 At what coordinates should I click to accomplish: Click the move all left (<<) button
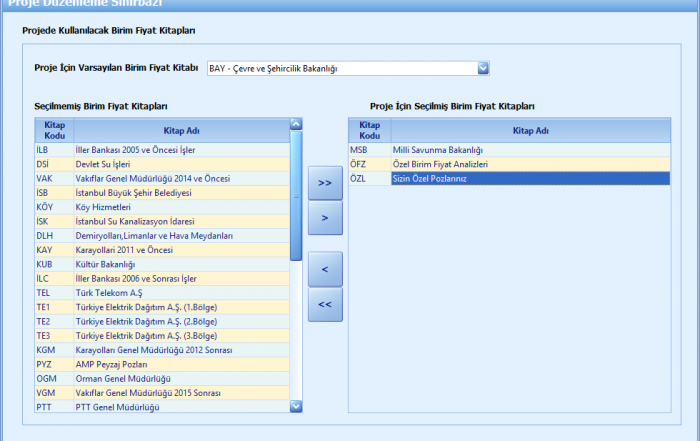point(325,304)
